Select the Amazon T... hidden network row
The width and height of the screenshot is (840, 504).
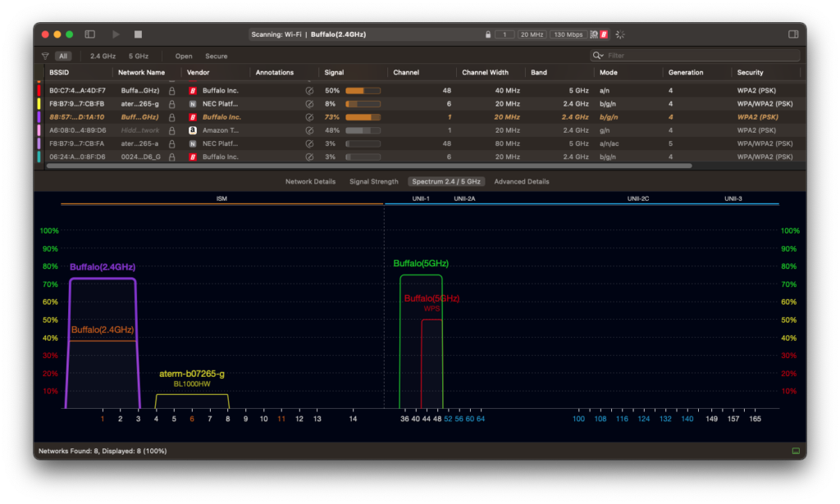tap(421, 130)
